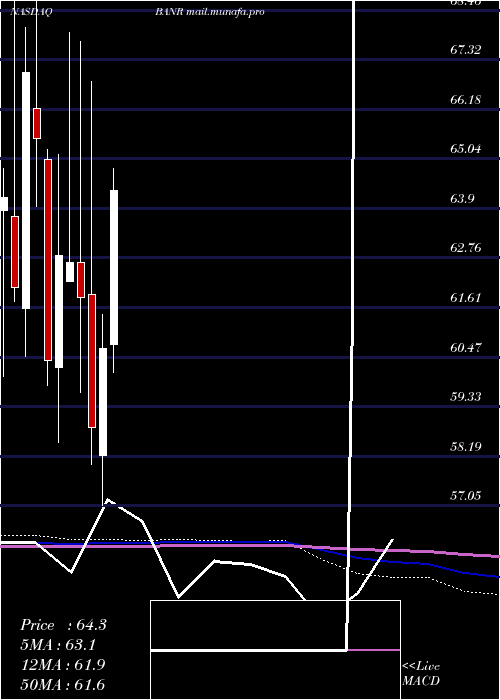Click the long red candle spanning 65 to 60.5
500x700 pixels.
pyautogui.click(x=48, y=260)
